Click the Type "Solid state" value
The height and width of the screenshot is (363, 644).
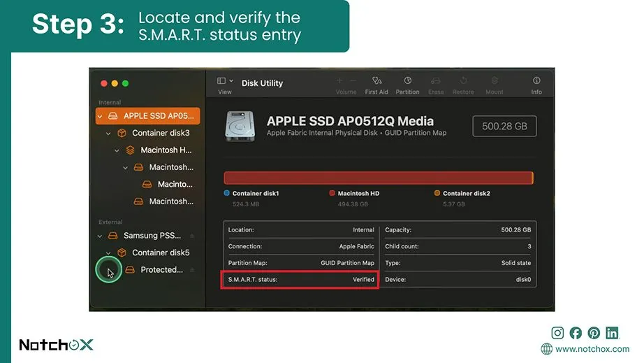click(x=516, y=263)
